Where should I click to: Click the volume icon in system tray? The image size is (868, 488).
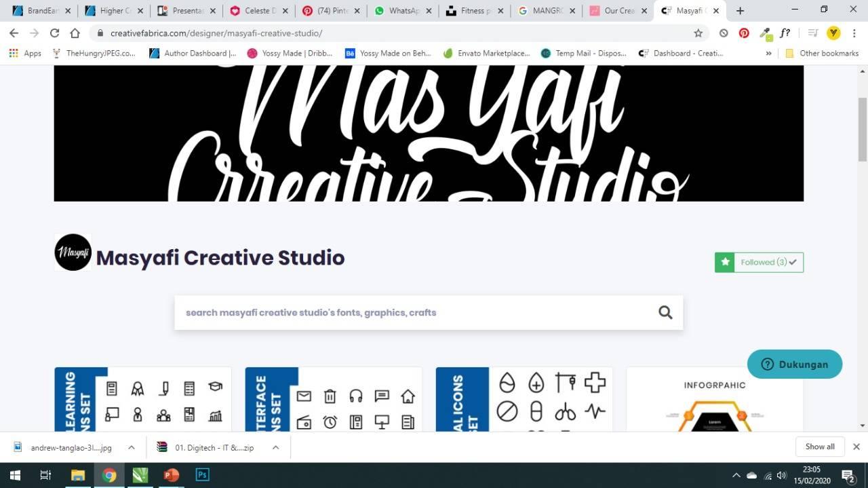[781, 475]
